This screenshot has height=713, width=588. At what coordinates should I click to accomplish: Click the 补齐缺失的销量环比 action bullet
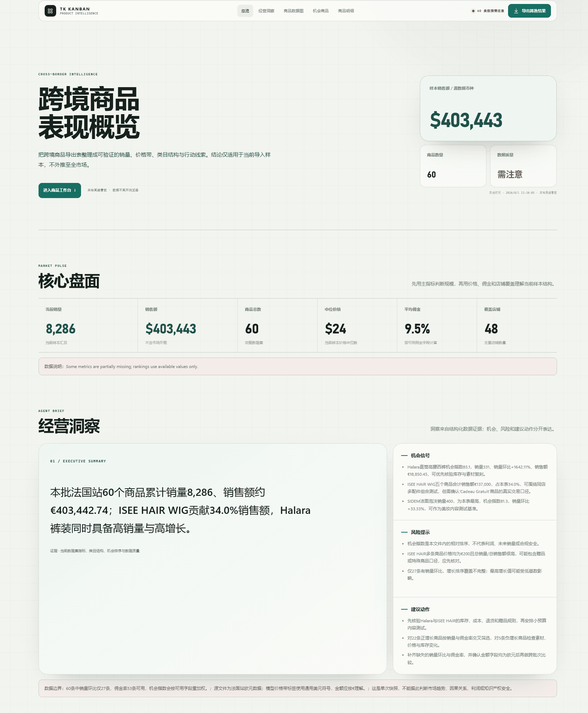[x=476, y=659]
